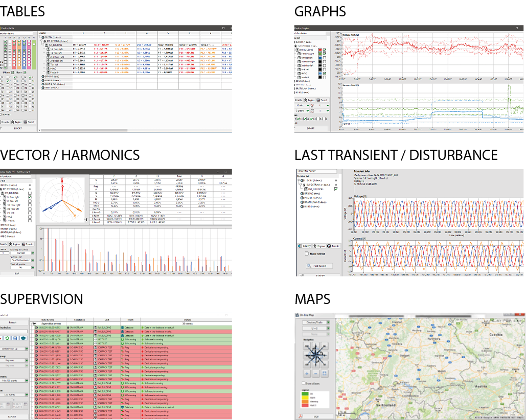Image resolution: width=526 pixels, height=420 pixels.
Task: Click the Region icon in Tables panel
Action: (12, 122)
